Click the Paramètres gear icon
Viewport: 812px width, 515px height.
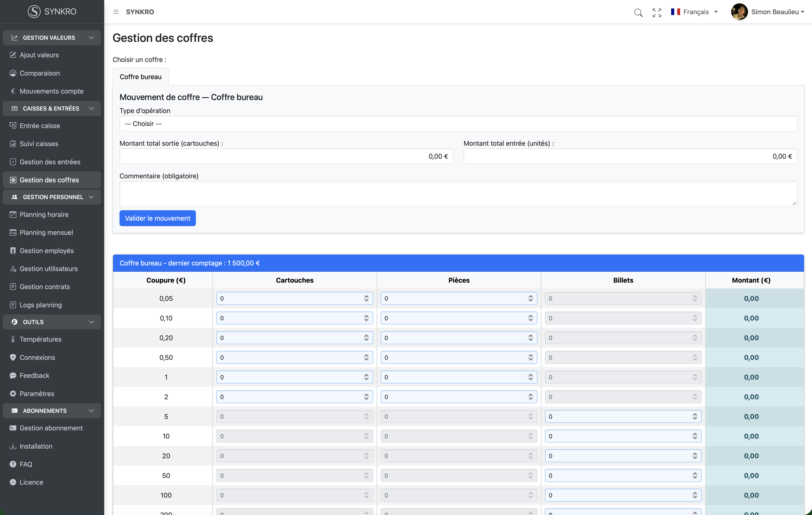pyautogui.click(x=13, y=394)
